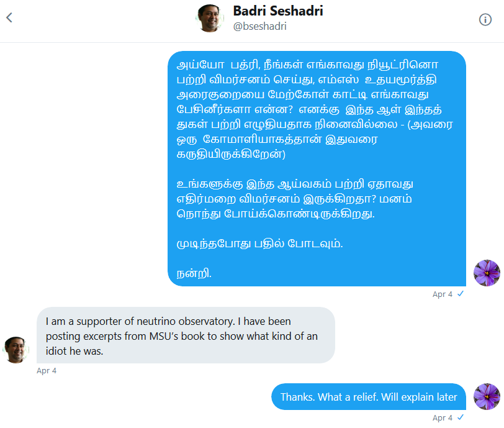The height and width of the screenshot is (428, 504).
Task: Select the "Thanks. What a relief" message bubble
Action: point(369,397)
